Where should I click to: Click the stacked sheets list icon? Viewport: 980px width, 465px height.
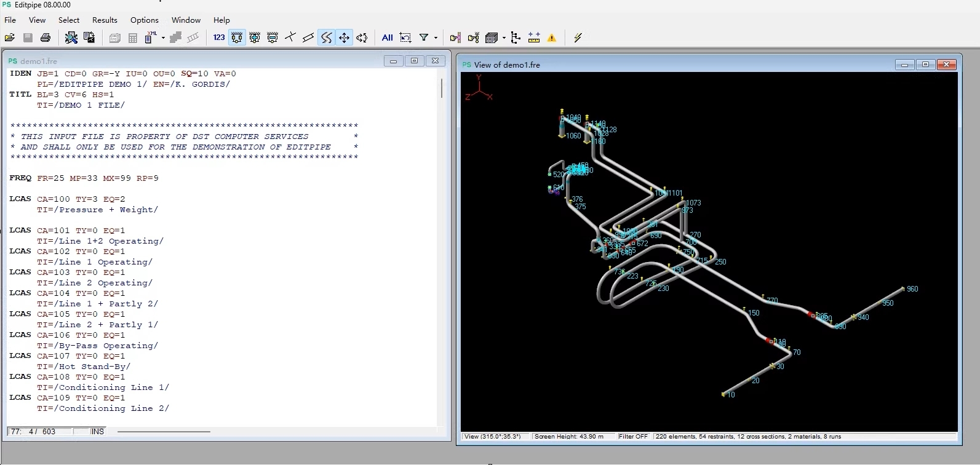click(x=491, y=38)
